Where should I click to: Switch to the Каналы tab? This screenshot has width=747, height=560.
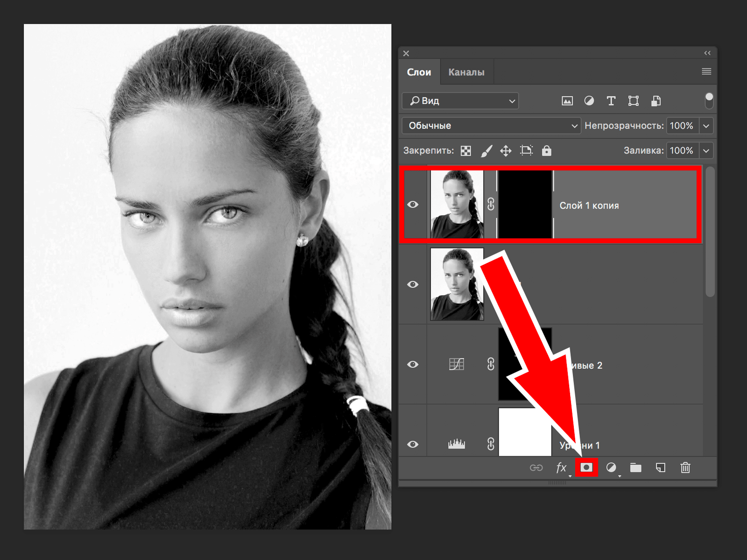(466, 72)
